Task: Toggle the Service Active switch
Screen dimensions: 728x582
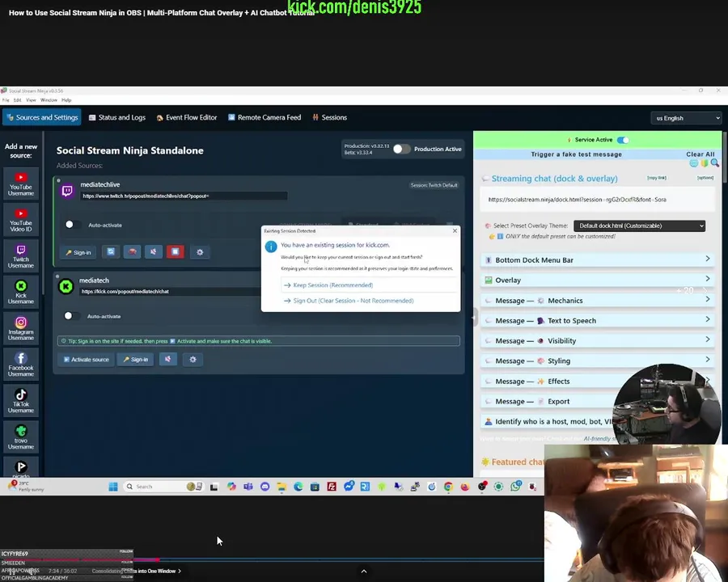Action: 623,140
